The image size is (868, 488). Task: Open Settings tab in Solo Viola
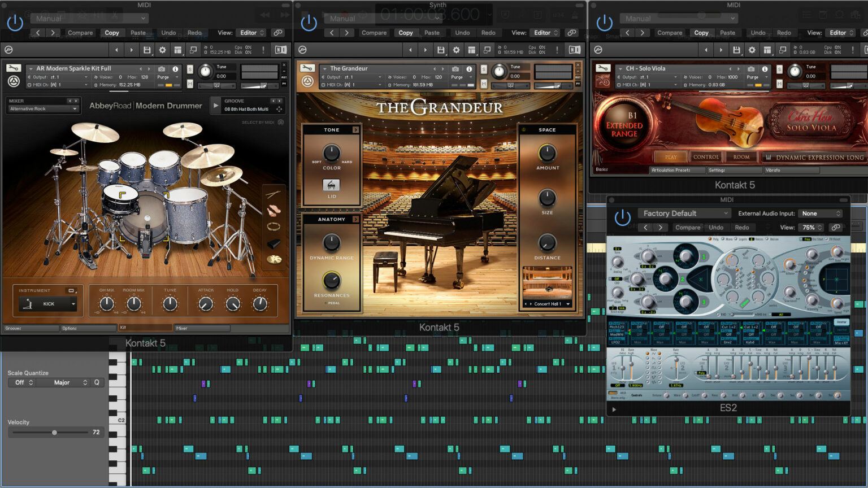click(x=735, y=170)
